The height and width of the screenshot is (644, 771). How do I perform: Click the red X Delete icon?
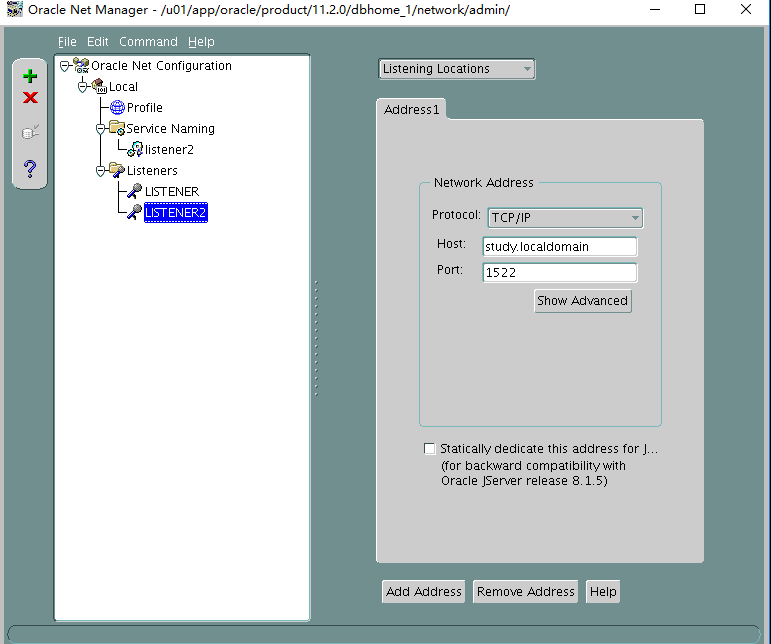pos(30,97)
